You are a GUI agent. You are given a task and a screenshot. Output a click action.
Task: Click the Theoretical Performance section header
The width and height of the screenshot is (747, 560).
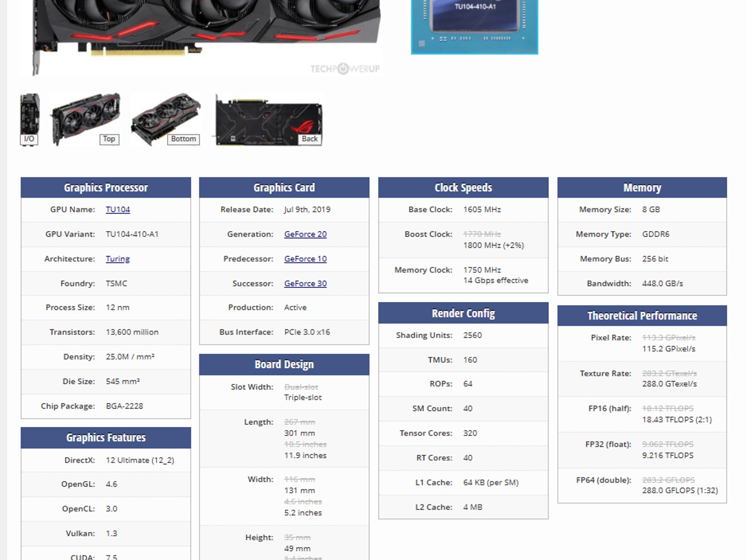[642, 315]
